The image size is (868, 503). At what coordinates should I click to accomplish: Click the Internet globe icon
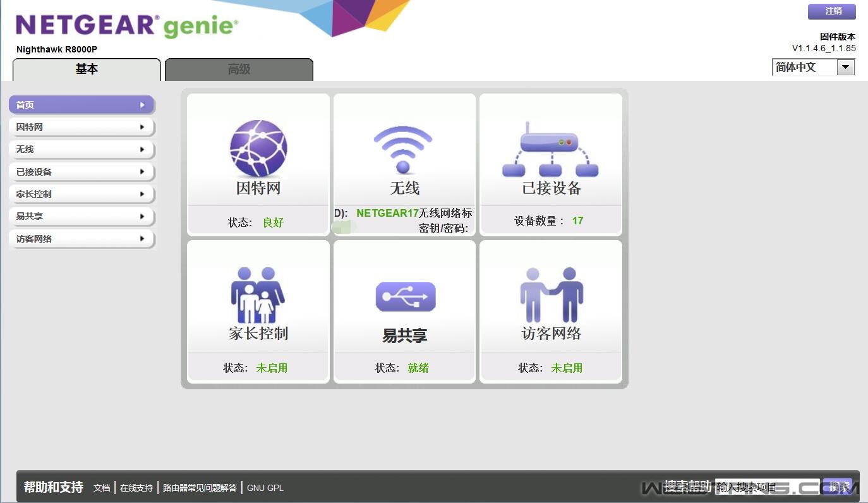click(x=258, y=148)
